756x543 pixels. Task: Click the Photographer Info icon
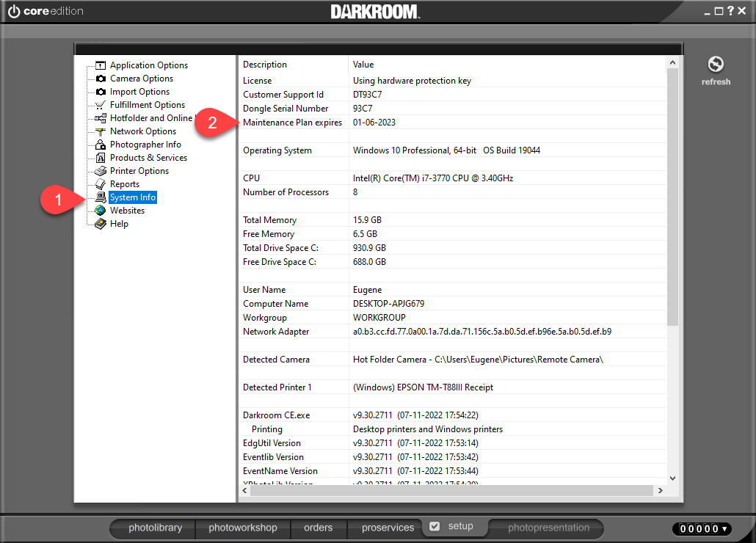[x=101, y=145]
